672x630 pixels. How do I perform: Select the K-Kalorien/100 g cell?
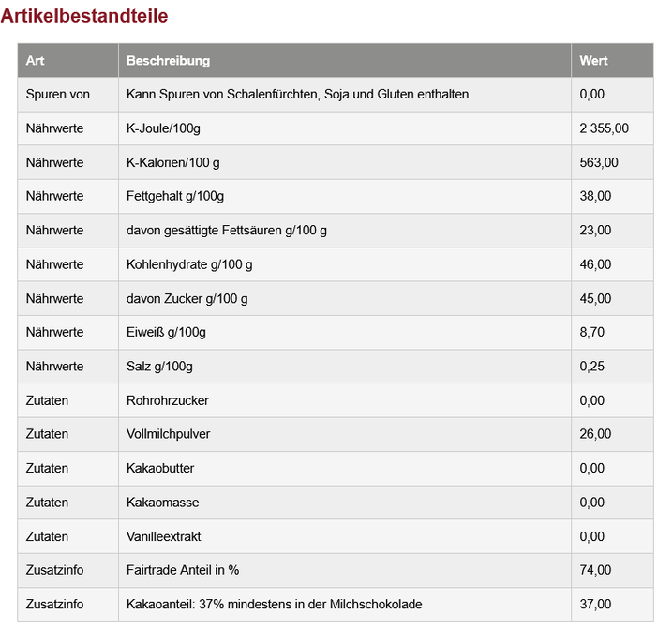172,162
